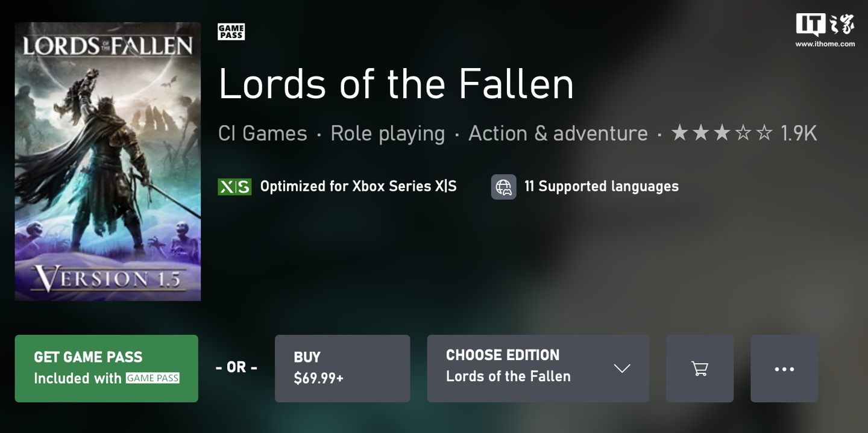Click the 1.9K ratings count
This screenshot has width=868, height=433.
(799, 133)
